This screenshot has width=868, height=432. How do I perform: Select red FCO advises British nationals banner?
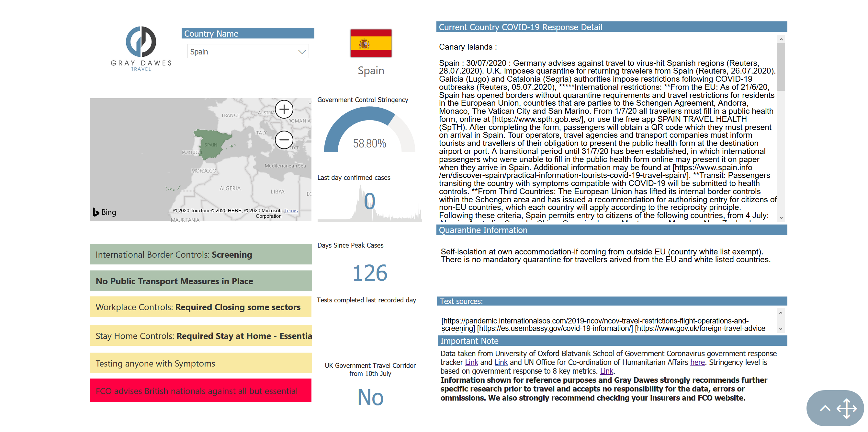[201, 391]
